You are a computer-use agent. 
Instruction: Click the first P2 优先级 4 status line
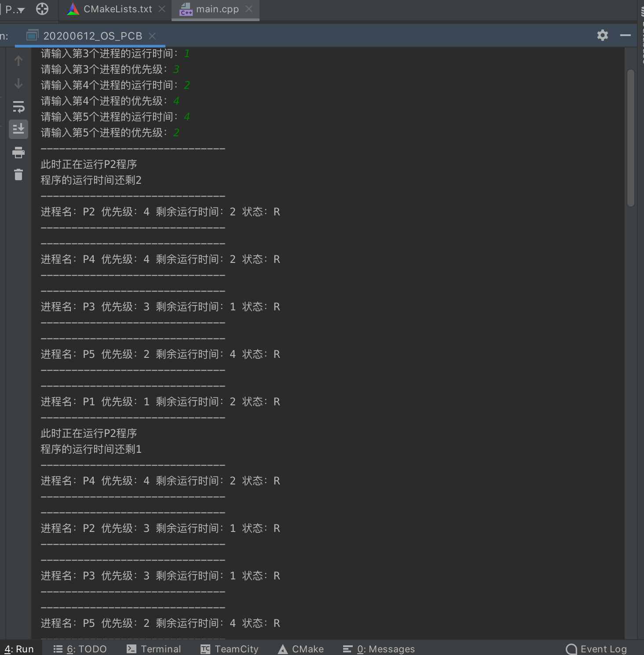(x=160, y=212)
